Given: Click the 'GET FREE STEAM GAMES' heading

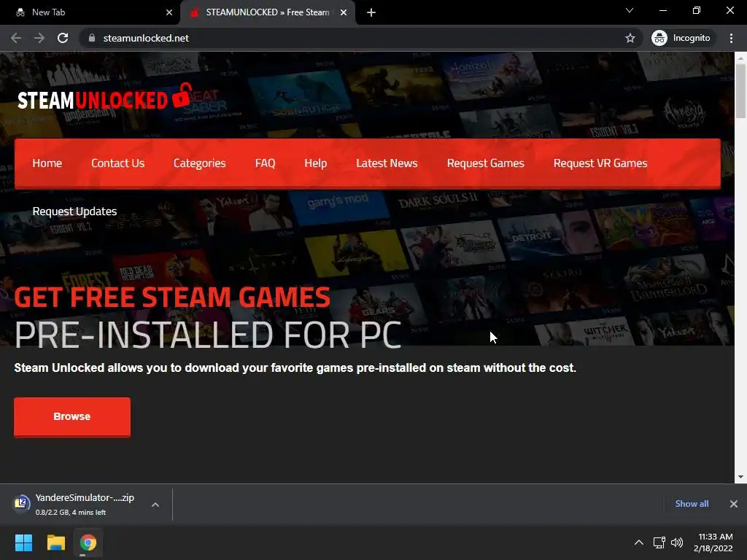Looking at the screenshot, I should click(x=172, y=297).
